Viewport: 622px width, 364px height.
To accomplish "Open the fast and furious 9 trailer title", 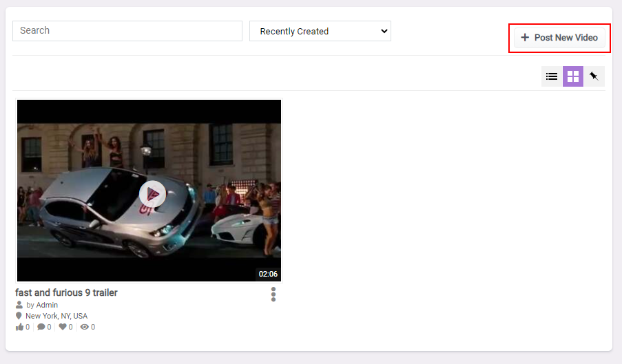I will (66, 292).
